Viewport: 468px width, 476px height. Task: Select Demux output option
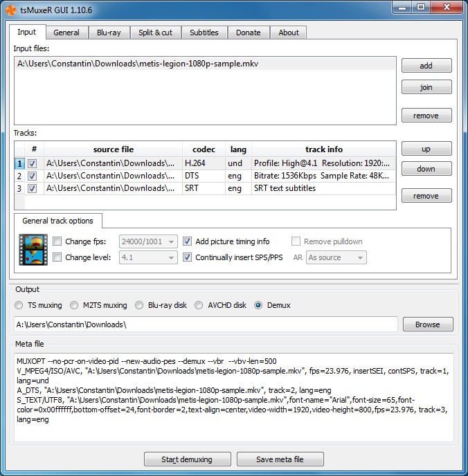tap(258, 305)
